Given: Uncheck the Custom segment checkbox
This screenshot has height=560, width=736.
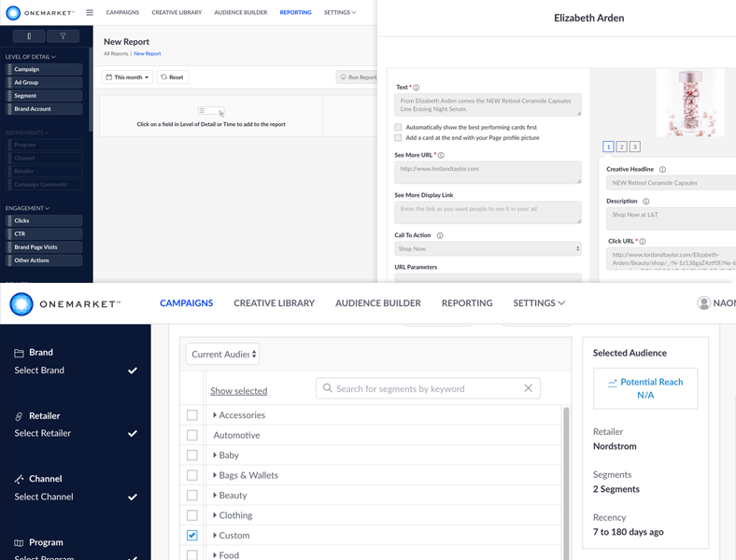Looking at the screenshot, I should (x=192, y=535).
